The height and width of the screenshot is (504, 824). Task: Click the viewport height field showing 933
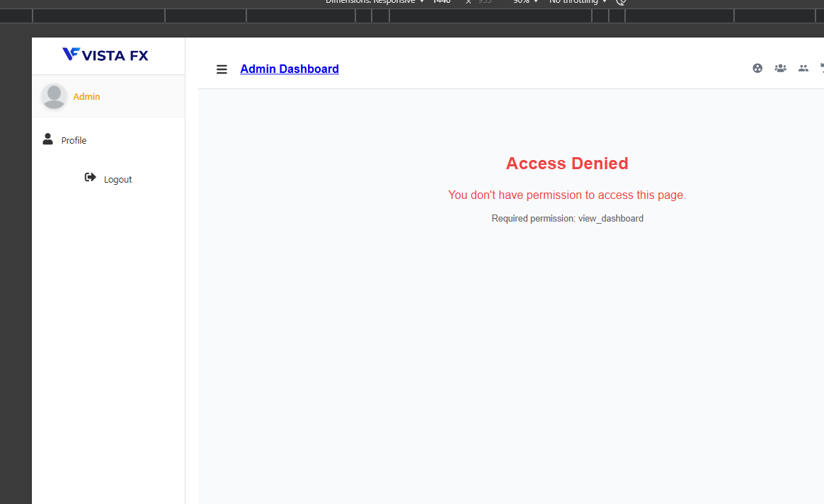tap(485, 2)
